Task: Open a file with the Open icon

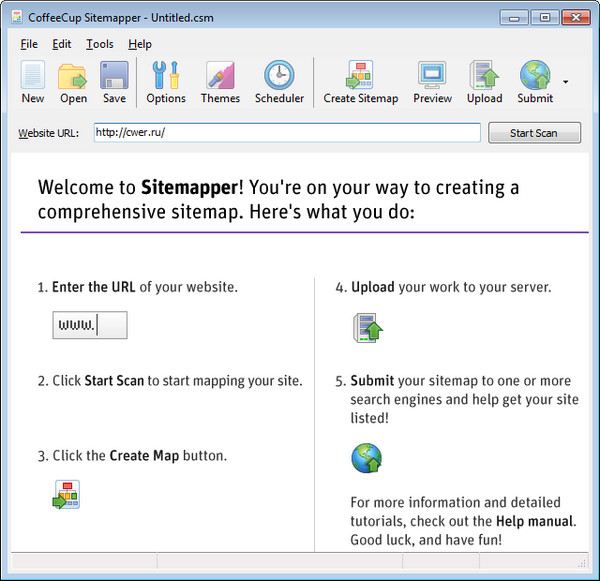Action: coord(73,82)
